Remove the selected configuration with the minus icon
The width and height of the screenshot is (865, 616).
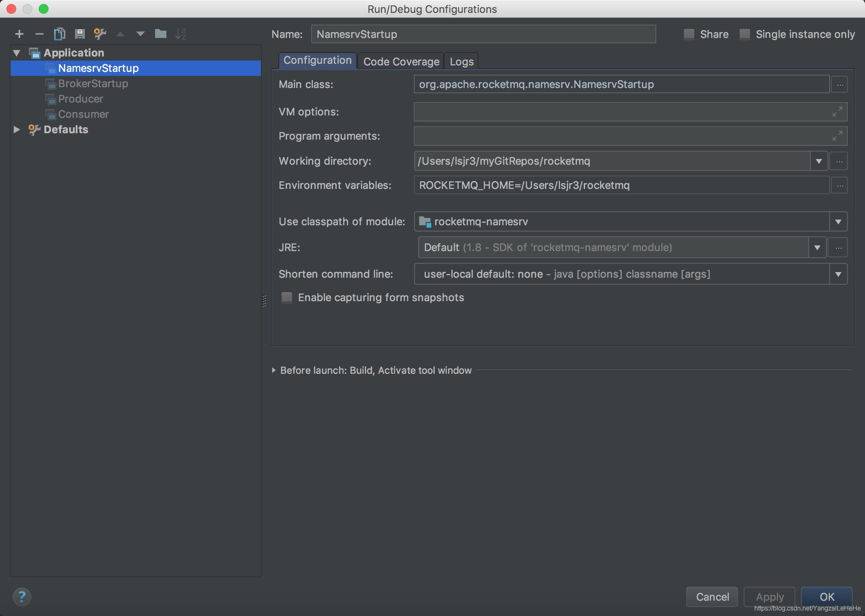tap(39, 34)
